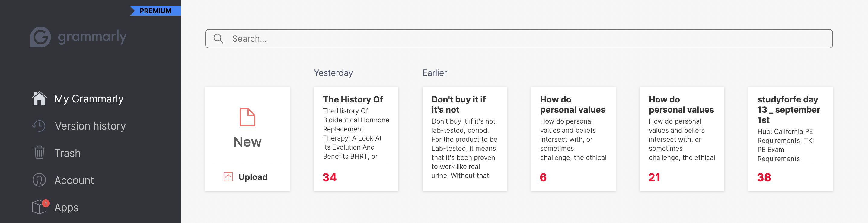Click the Upload button
The width and height of the screenshot is (868, 223).
247,176
